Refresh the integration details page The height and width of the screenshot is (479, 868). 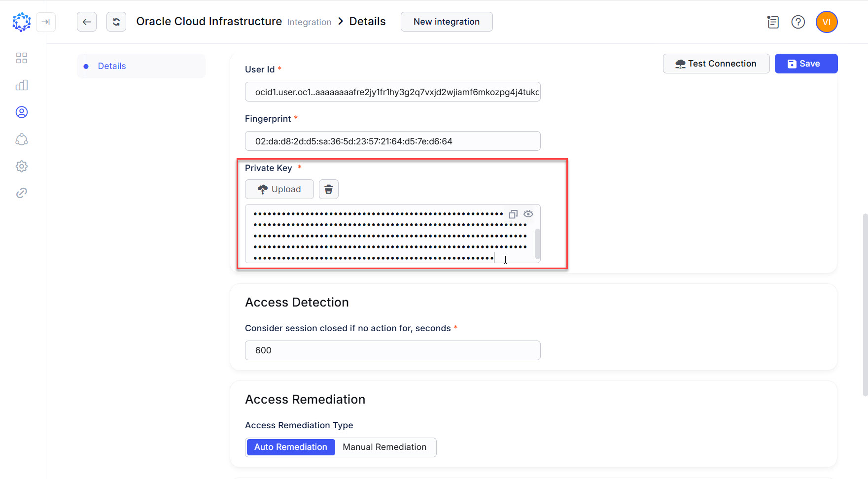click(x=116, y=22)
